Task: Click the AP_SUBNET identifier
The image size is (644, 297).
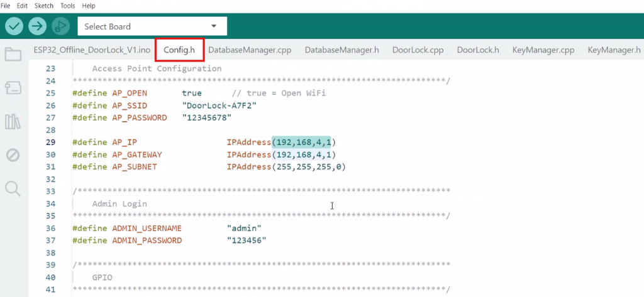Action: 135,167
